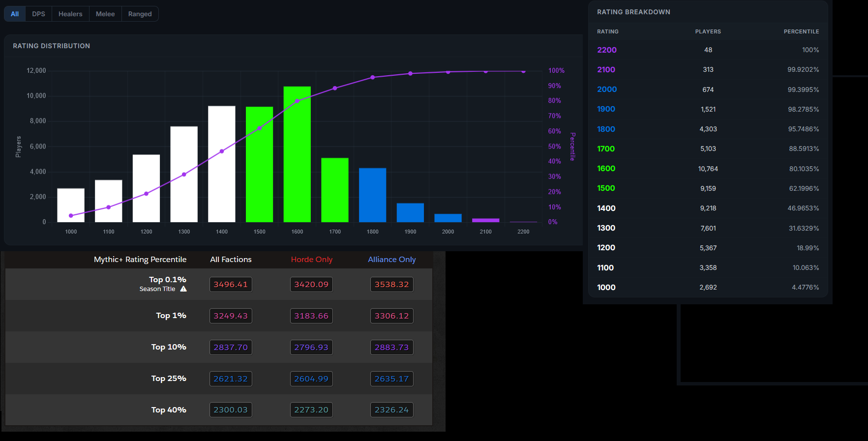Switch to the DPS tab
The width and height of the screenshot is (868, 441).
(x=38, y=14)
